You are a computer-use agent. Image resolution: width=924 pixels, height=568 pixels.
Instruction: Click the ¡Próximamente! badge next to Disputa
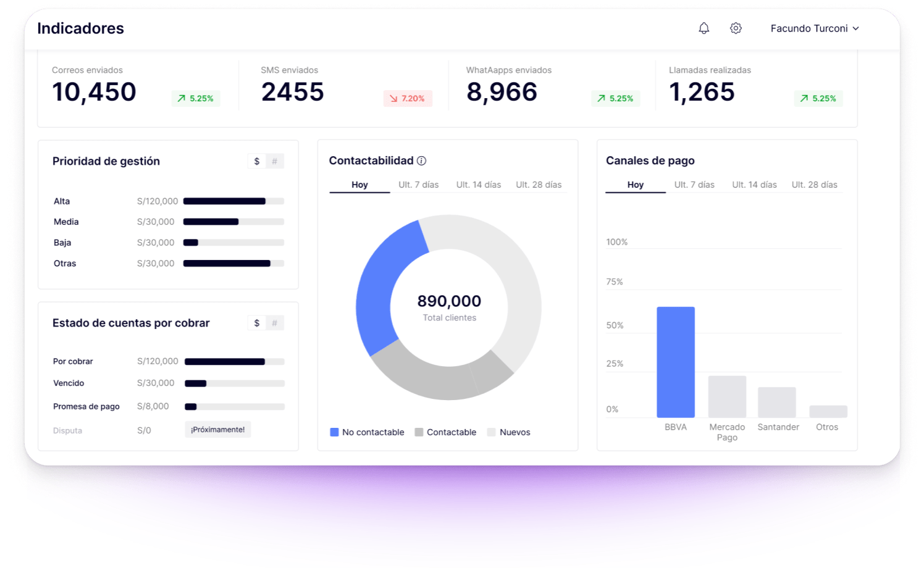[217, 428]
